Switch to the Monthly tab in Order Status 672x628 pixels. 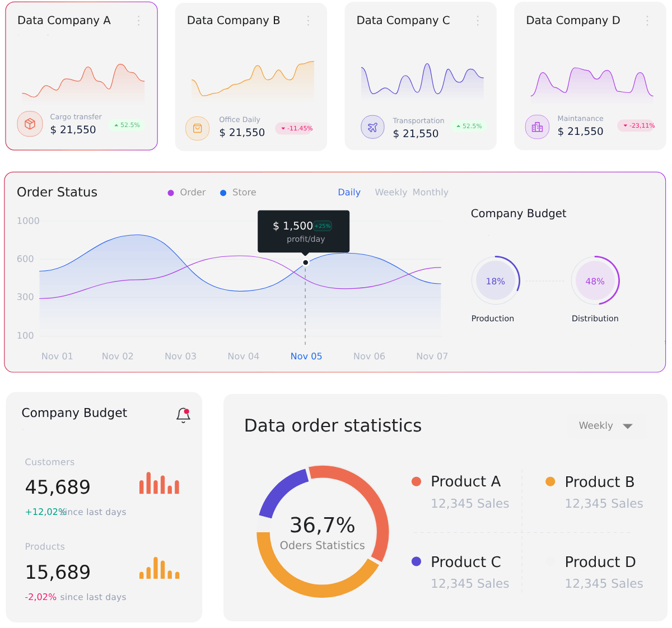(x=430, y=193)
